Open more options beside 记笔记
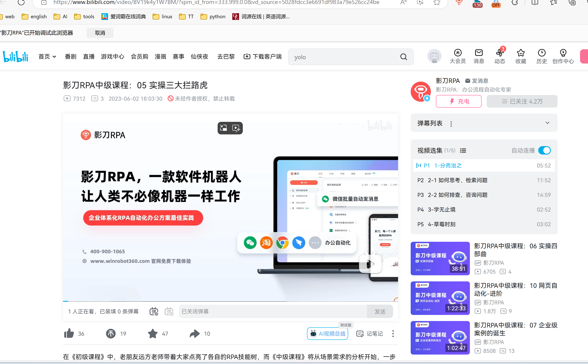This screenshot has width=588, height=364. click(x=393, y=334)
